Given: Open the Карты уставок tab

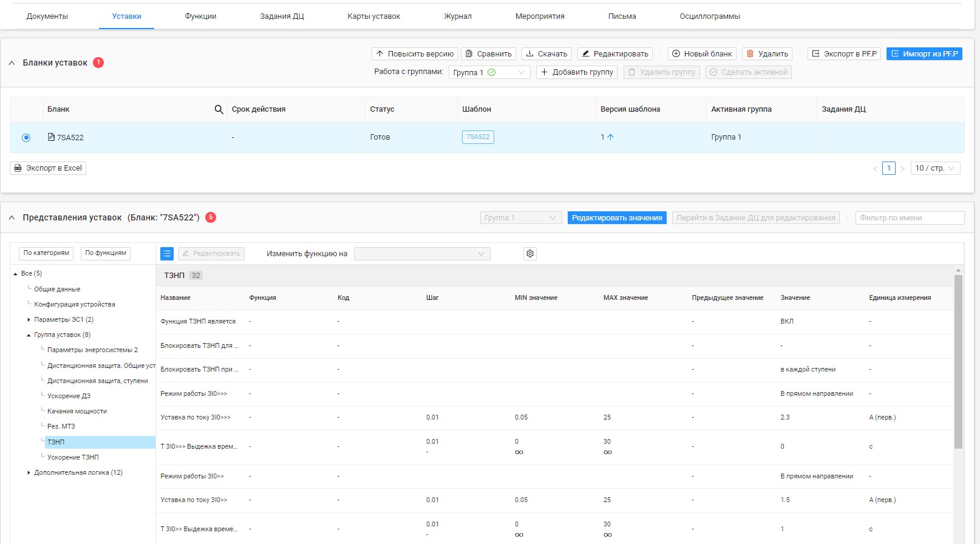Looking at the screenshot, I should (374, 16).
